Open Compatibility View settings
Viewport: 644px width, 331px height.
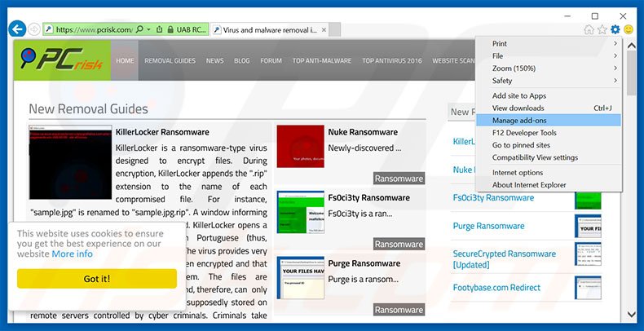[x=549, y=157]
